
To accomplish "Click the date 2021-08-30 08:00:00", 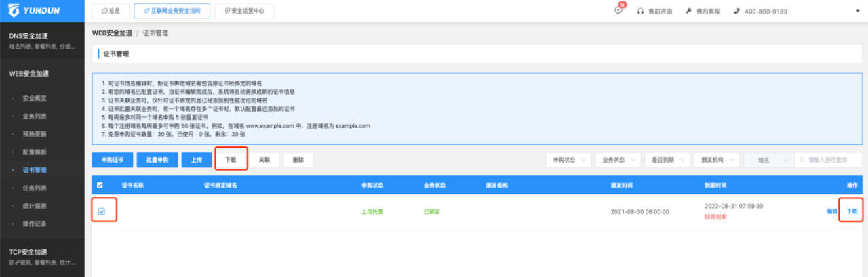I will point(640,211).
